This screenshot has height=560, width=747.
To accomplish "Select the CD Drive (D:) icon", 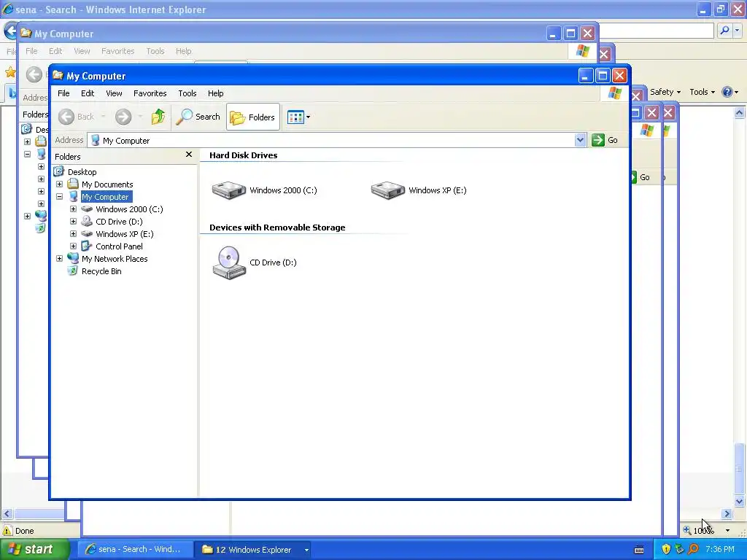I will (x=228, y=262).
